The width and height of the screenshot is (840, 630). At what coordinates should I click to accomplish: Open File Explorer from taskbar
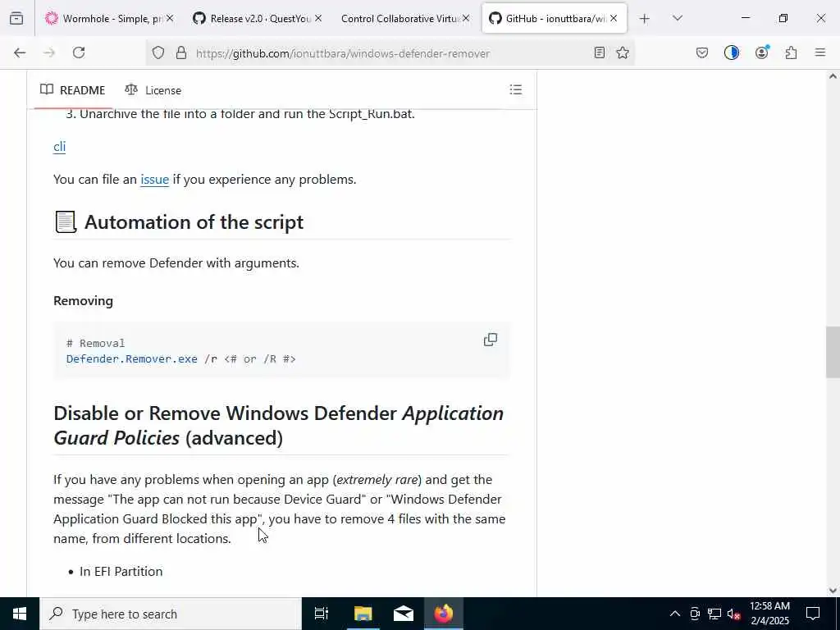tap(363, 614)
